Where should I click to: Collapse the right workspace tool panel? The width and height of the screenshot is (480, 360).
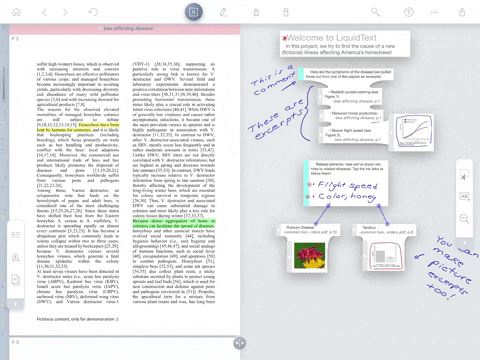tap(464, 242)
